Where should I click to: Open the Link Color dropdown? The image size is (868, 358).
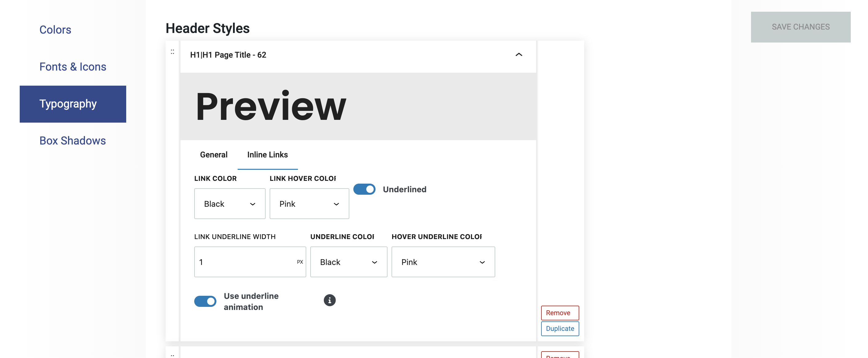(230, 204)
